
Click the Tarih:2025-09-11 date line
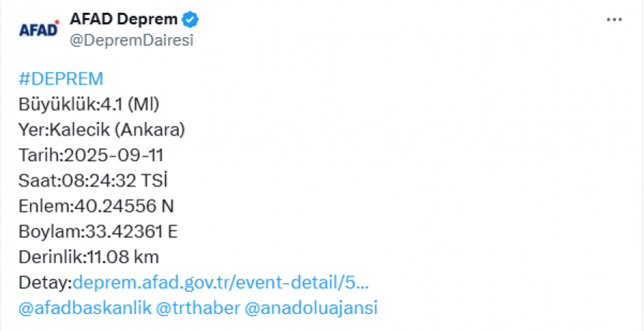[91, 155]
